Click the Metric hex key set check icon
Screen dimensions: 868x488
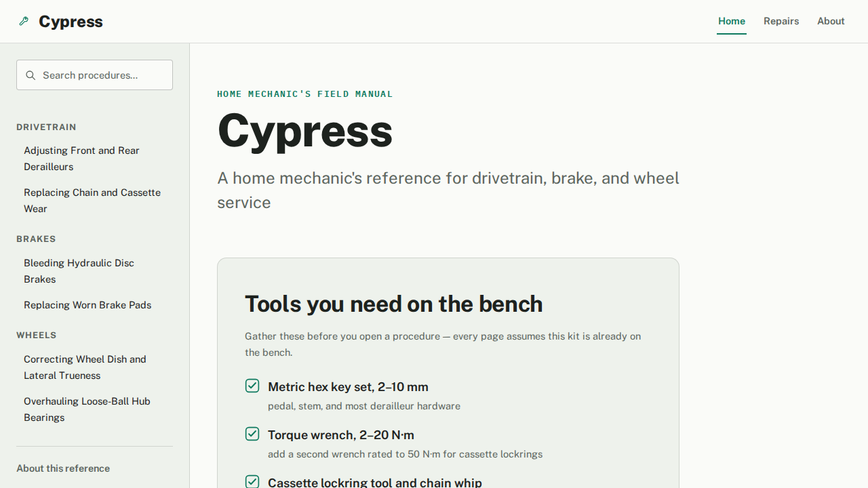click(252, 386)
